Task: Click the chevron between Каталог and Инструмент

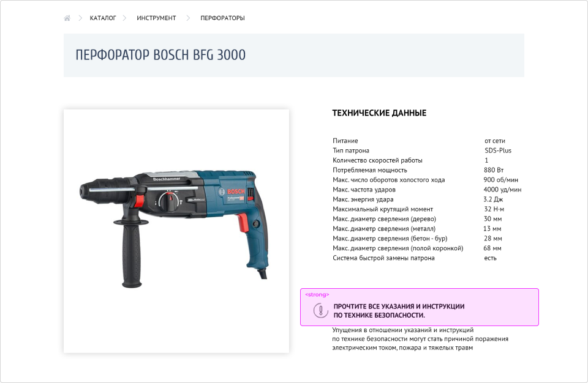Action: point(124,18)
